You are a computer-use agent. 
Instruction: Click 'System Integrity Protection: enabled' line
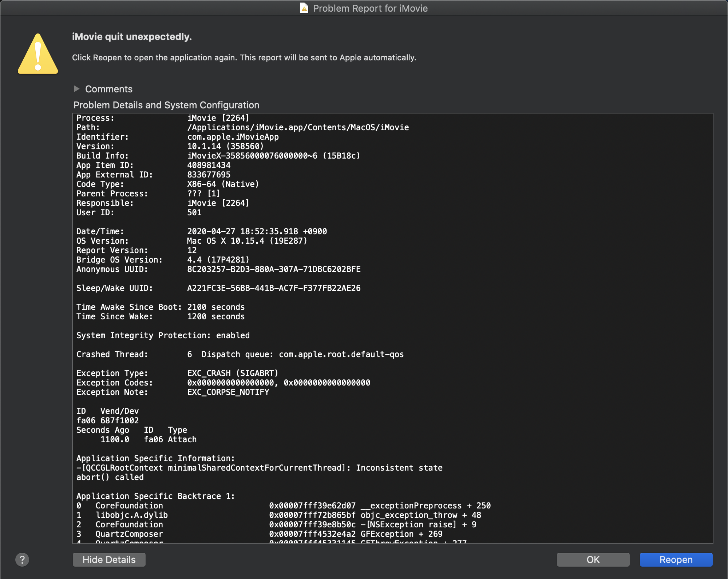point(163,335)
